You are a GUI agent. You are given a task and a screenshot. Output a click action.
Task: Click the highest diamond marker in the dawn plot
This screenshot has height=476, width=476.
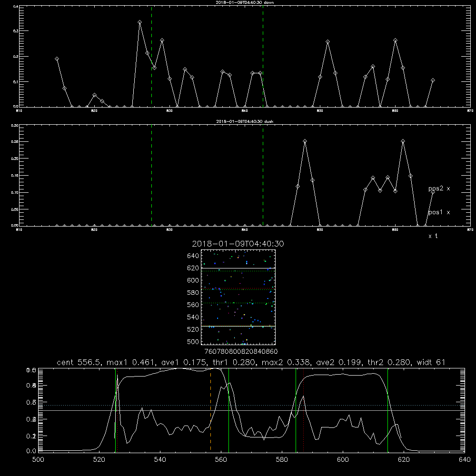[139, 22]
